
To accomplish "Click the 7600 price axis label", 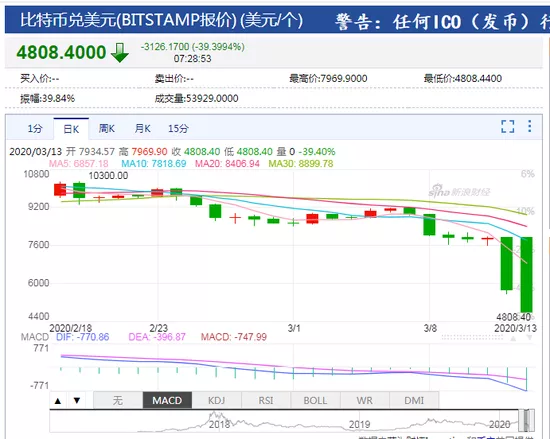I will pos(38,245).
